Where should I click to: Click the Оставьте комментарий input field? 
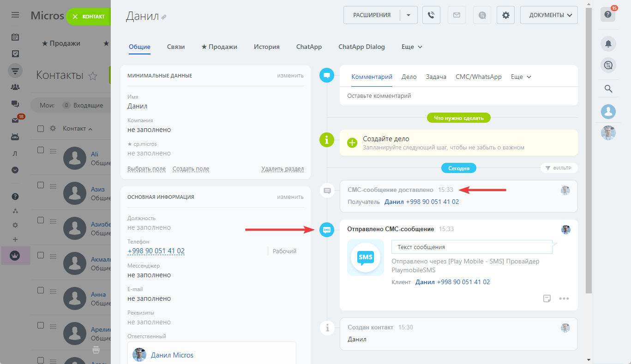tap(458, 96)
